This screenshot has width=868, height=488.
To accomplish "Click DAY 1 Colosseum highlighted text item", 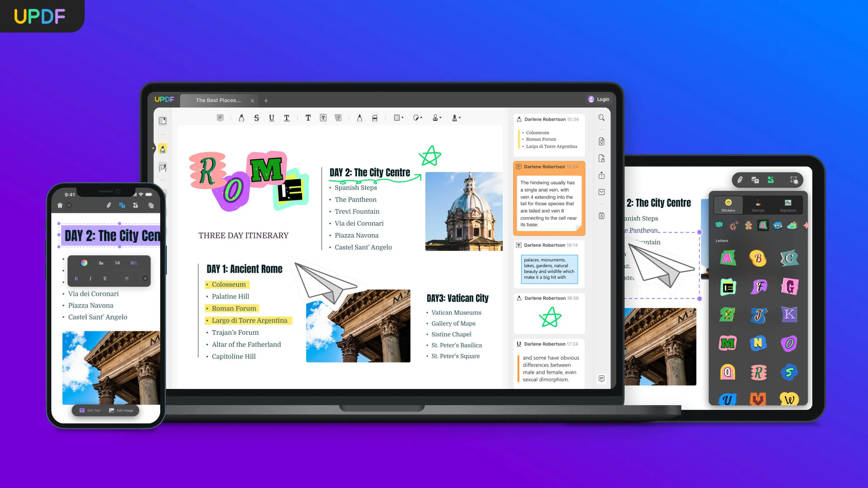I will click(x=229, y=284).
